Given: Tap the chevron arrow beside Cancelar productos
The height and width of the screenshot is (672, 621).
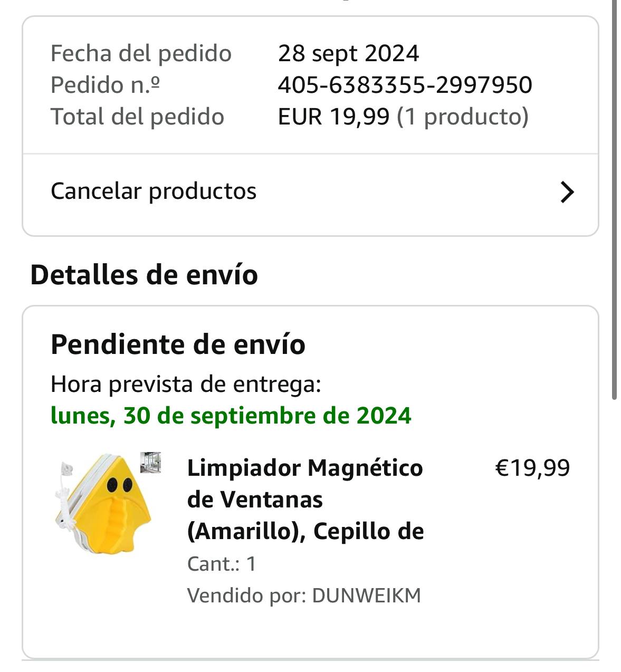Looking at the screenshot, I should click(567, 192).
